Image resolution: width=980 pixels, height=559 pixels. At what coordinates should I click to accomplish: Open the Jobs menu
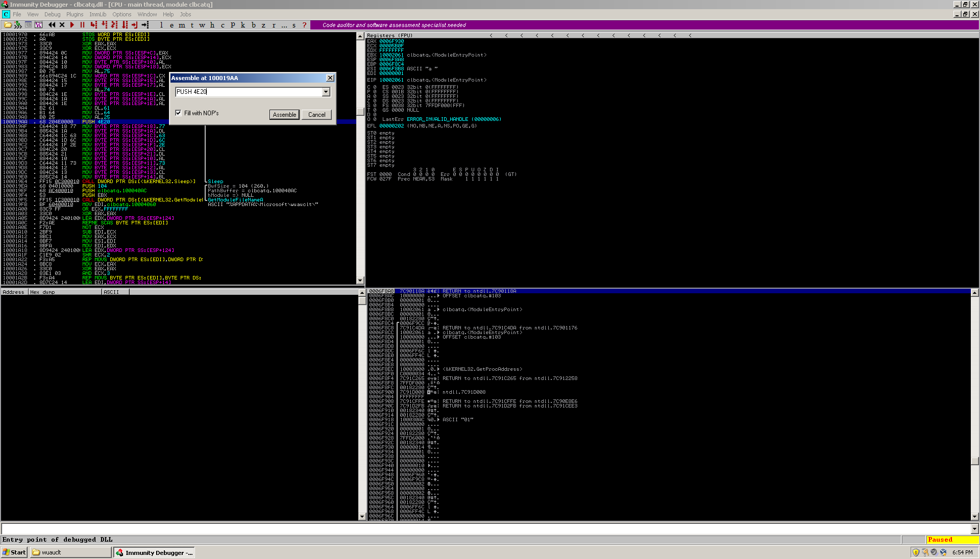pyautogui.click(x=185, y=14)
